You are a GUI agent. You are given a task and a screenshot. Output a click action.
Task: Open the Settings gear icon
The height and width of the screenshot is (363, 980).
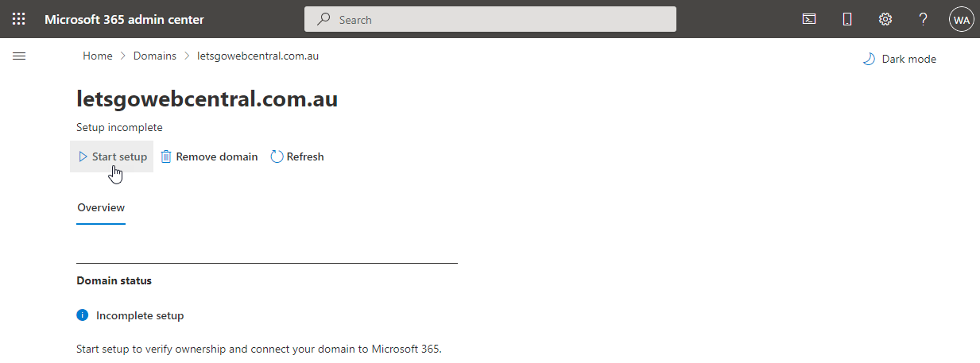click(885, 19)
